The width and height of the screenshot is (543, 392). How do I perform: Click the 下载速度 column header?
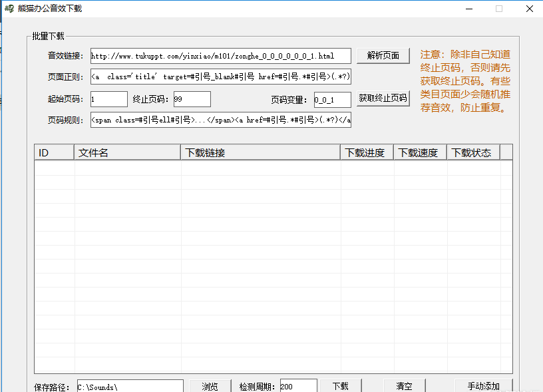(420, 152)
